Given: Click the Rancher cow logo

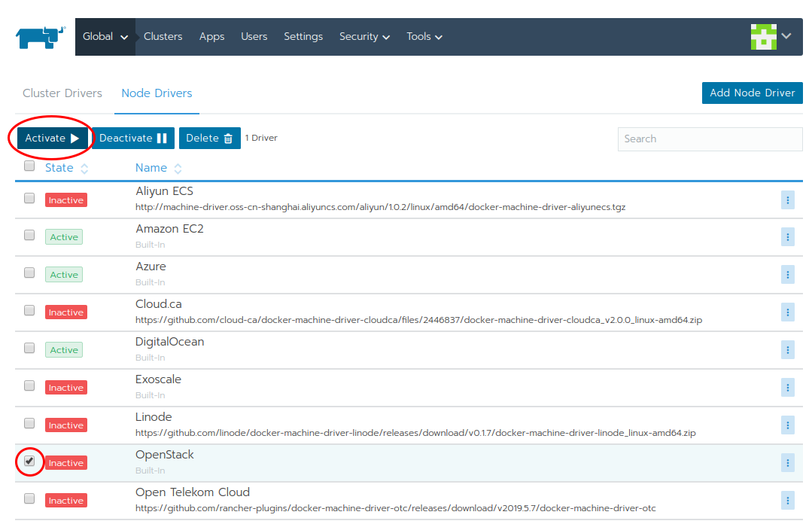Looking at the screenshot, I should pos(39,35).
